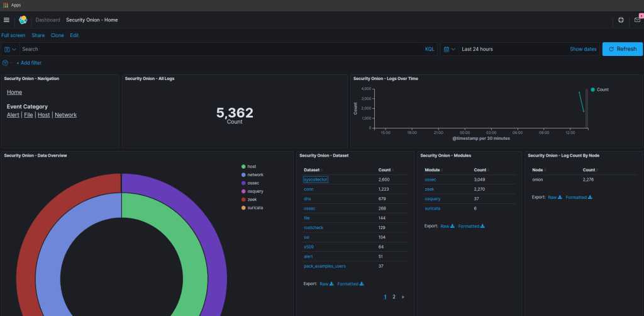Open the Network event category link
Image resolution: width=644 pixels, height=316 pixels.
click(65, 115)
